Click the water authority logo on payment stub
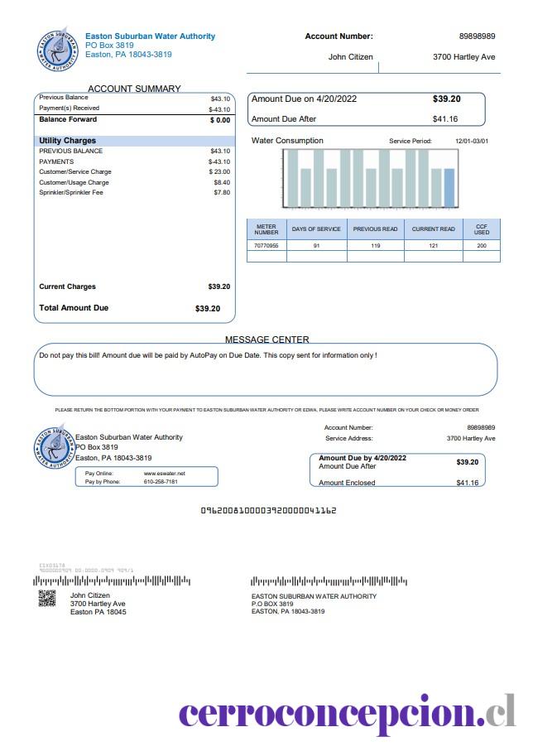 (x=54, y=449)
